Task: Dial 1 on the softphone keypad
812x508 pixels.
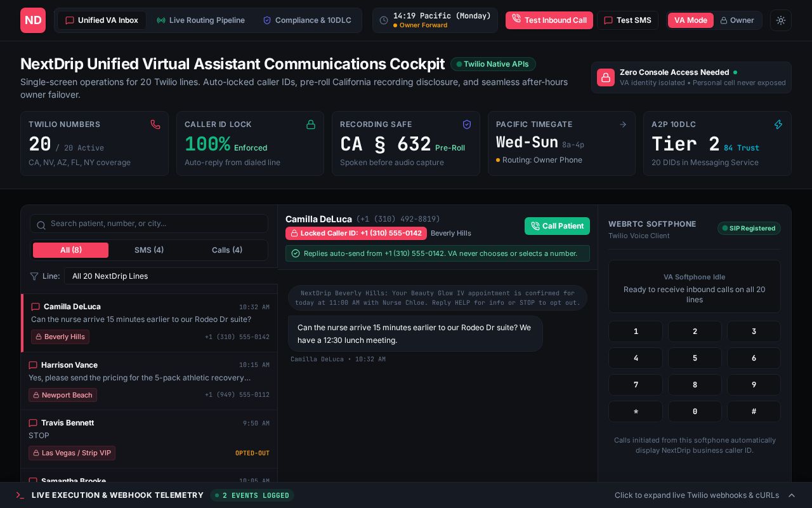Action: [636, 331]
